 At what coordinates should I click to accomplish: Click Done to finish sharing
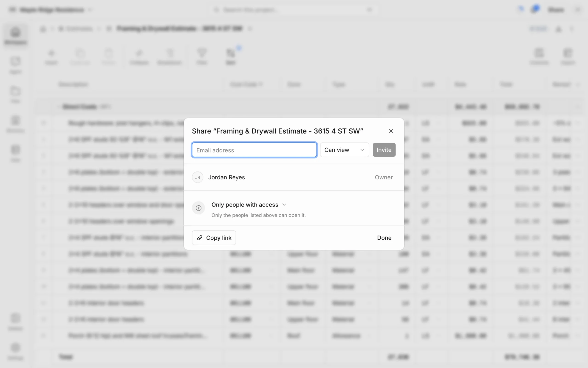point(384,238)
